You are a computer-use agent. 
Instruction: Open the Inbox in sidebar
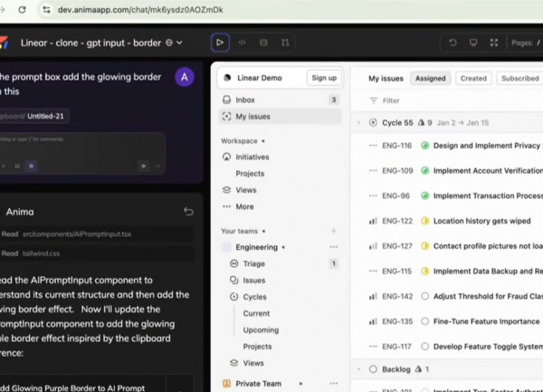(244, 100)
